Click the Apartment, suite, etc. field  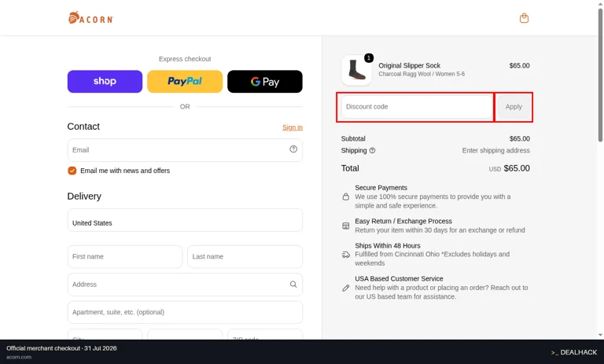click(185, 312)
